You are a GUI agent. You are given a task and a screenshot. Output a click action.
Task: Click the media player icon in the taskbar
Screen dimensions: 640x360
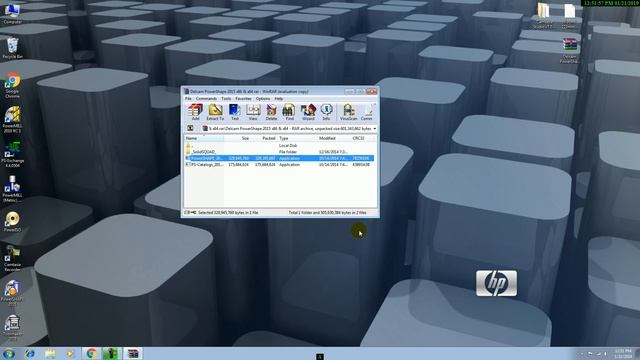pos(70,353)
